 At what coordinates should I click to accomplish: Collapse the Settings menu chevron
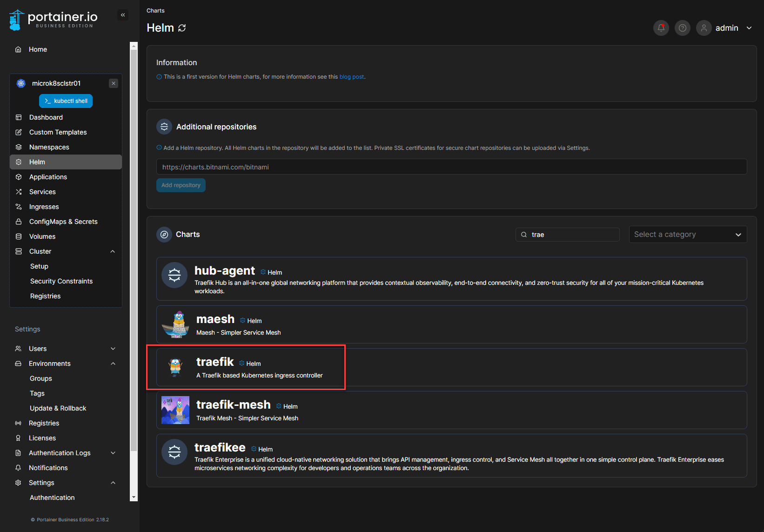coord(113,483)
